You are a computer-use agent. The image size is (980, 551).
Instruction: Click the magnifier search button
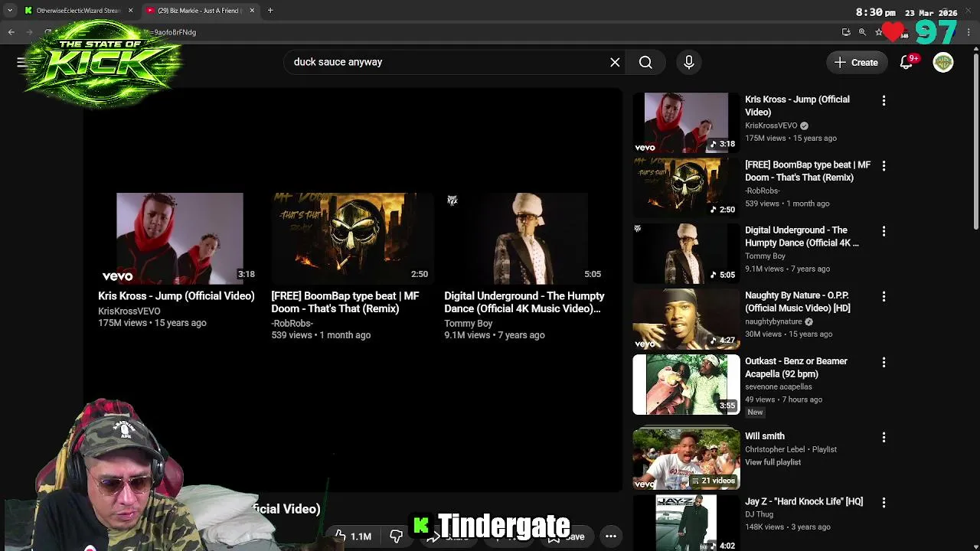tap(645, 62)
